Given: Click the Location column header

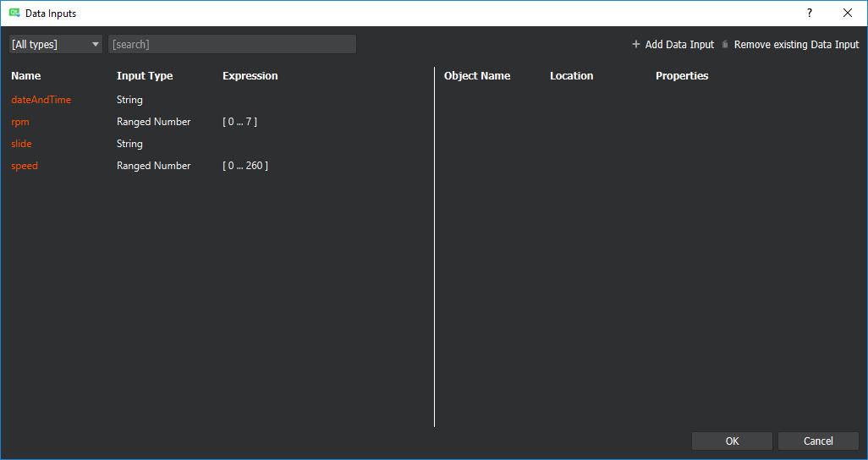Looking at the screenshot, I should pos(571,76).
